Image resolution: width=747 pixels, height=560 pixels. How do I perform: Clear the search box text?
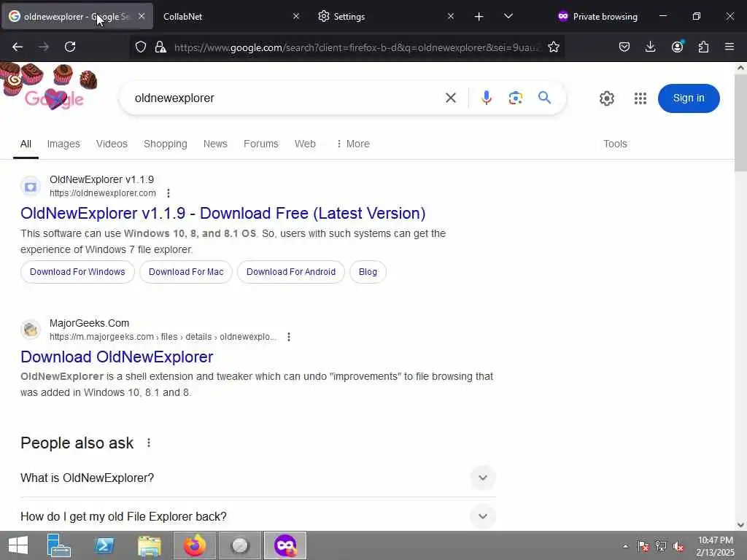(x=451, y=98)
